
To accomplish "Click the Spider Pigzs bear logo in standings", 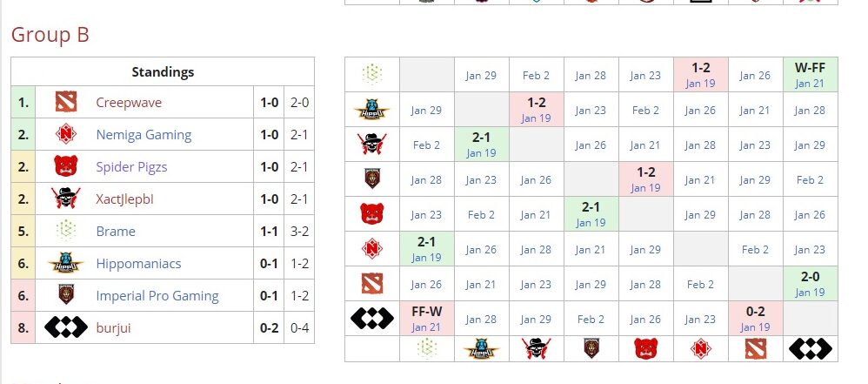I will click(x=66, y=166).
